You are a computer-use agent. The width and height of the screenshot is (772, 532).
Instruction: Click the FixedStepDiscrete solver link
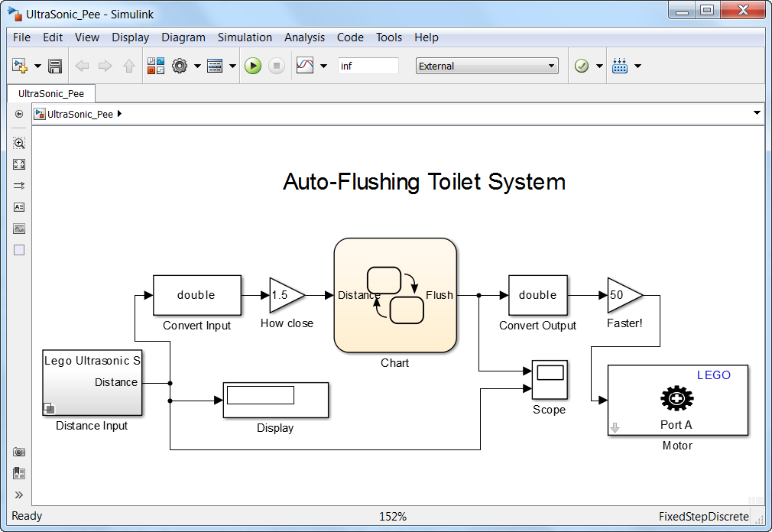703,517
